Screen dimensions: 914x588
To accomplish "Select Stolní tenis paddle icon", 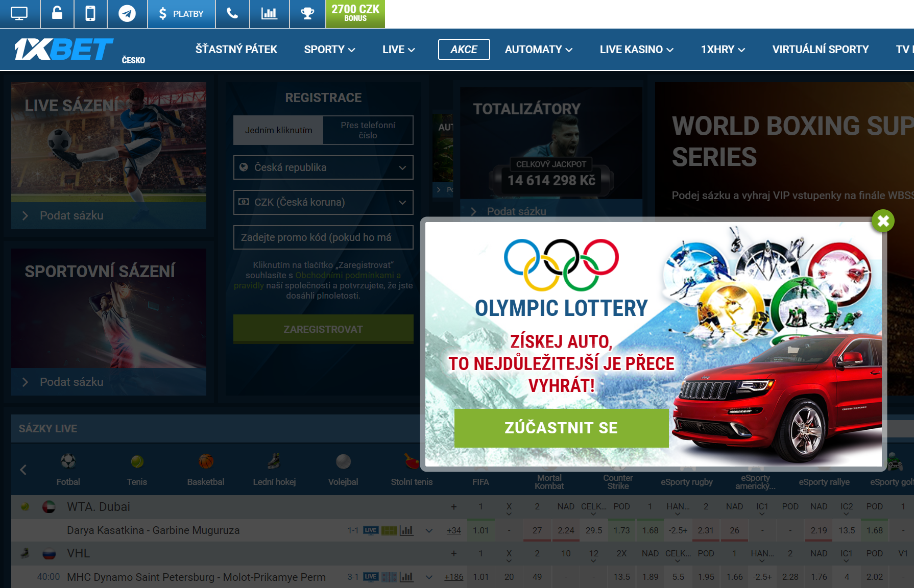I will (412, 461).
